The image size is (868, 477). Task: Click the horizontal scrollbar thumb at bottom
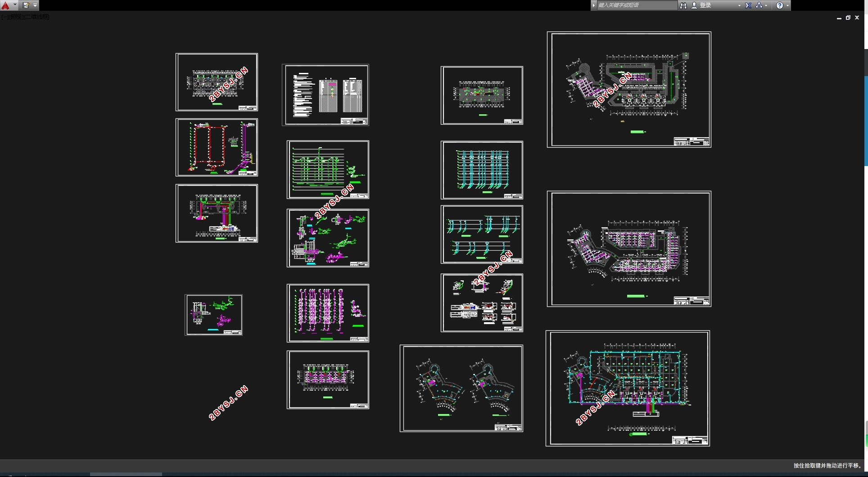[x=126, y=474]
